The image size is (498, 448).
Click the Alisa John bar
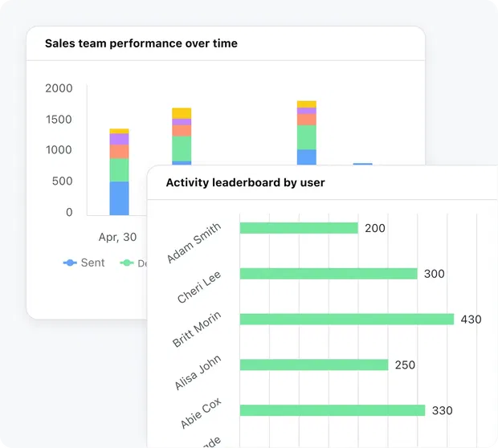pos(314,365)
